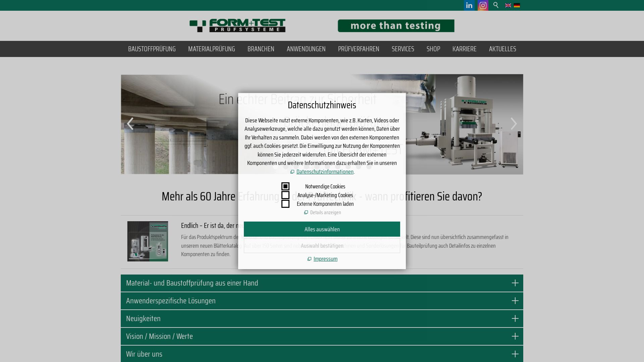
Task: Enable Analyse-/Marketing Cookies checkbox
Action: click(285, 195)
